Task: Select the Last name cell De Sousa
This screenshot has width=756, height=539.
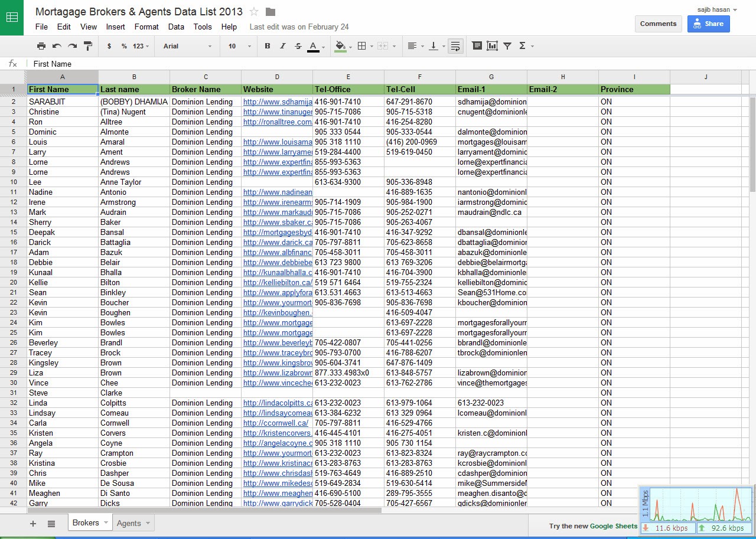Action: click(134, 483)
